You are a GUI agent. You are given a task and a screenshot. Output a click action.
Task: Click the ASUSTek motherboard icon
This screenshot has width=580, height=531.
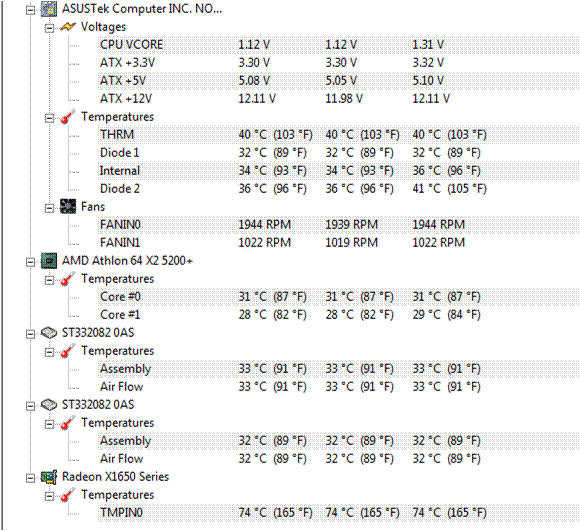point(49,9)
